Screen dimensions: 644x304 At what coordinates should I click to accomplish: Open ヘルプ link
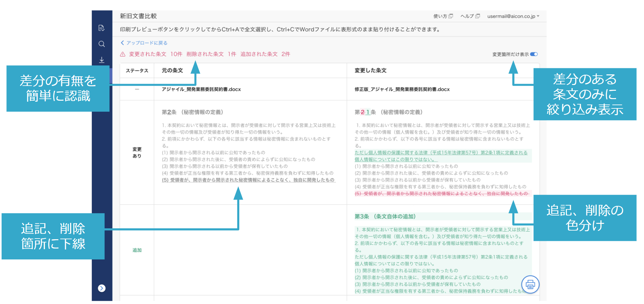[x=467, y=16]
